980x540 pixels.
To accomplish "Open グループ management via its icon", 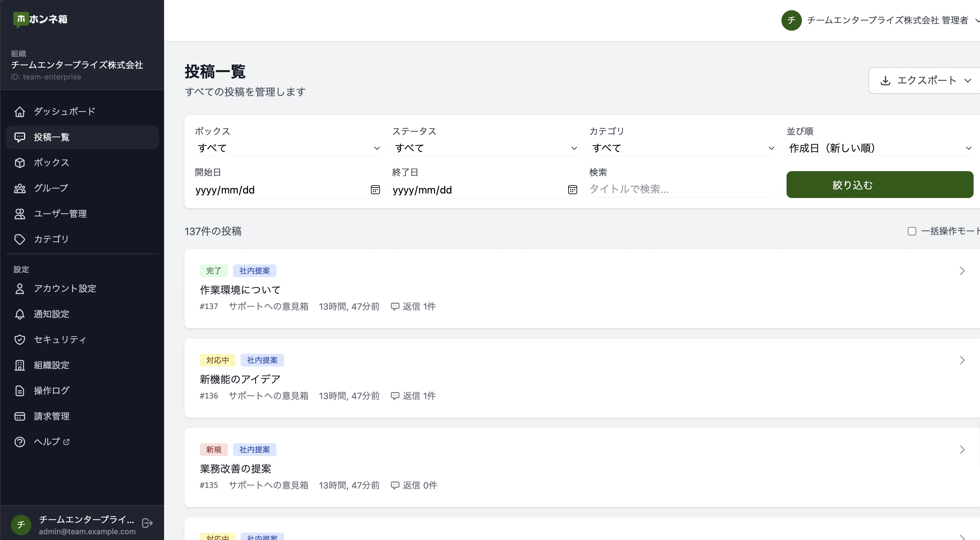I will pyautogui.click(x=20, y=188).
